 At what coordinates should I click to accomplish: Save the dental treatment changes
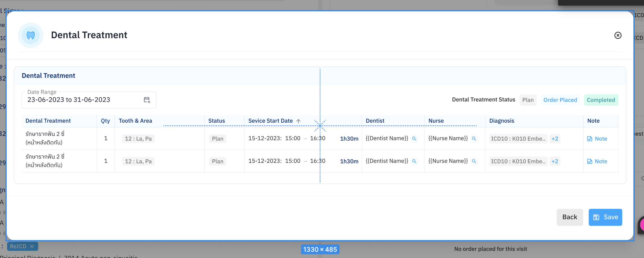click(605, 217)
